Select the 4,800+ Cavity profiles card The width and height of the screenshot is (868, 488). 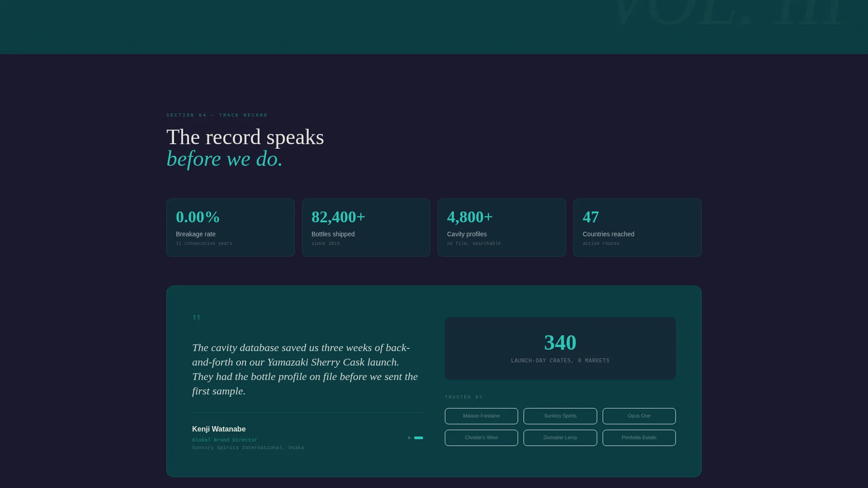click(502, 228)
